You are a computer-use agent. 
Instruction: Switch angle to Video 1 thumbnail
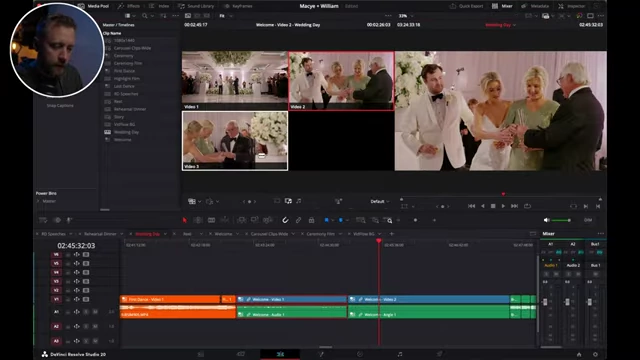(235, 80)
